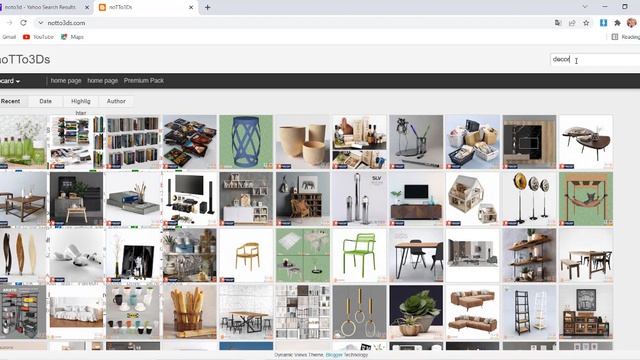Open the mugs and cups collection thumbnail

pyautogui.click(x=133, y=312)
